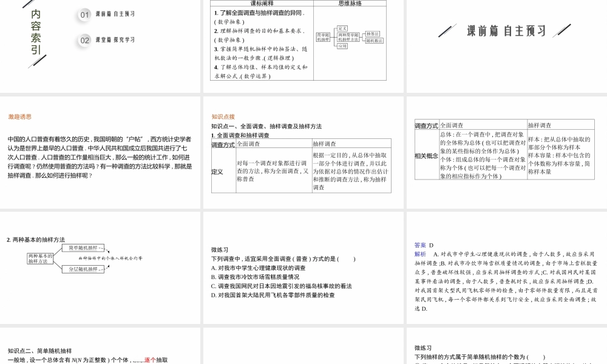Click the red highlighted 逐个抽取 text
607x364 pixels.
(x=150, y=360)
